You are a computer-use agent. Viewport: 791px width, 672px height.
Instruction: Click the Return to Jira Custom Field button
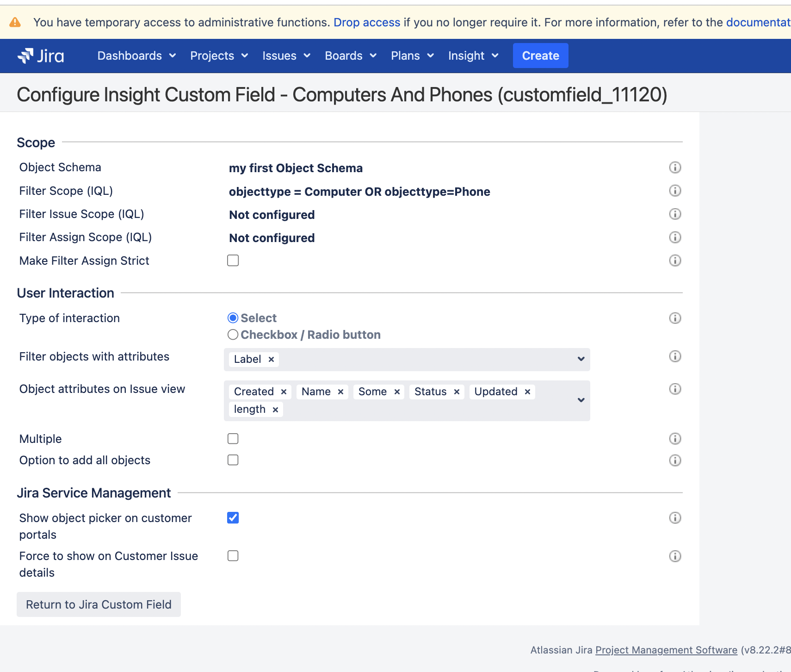tap(99, 604)
